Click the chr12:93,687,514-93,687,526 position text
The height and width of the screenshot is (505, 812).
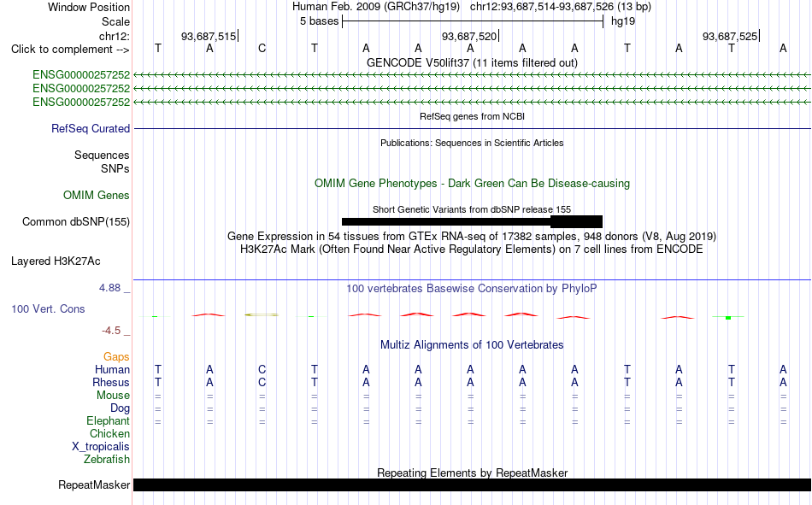(x=561, y=7)
